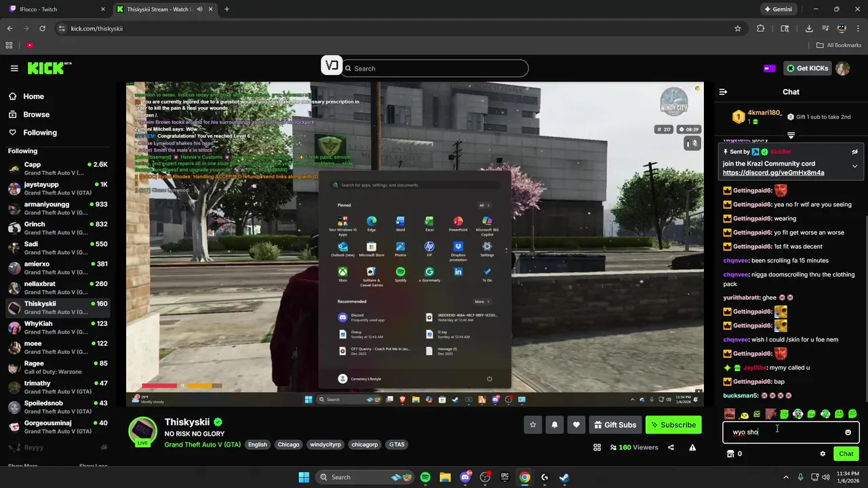Open the emote picker smiley icon
The height and width of the screenshot is (488, 868).
point(848,432)
